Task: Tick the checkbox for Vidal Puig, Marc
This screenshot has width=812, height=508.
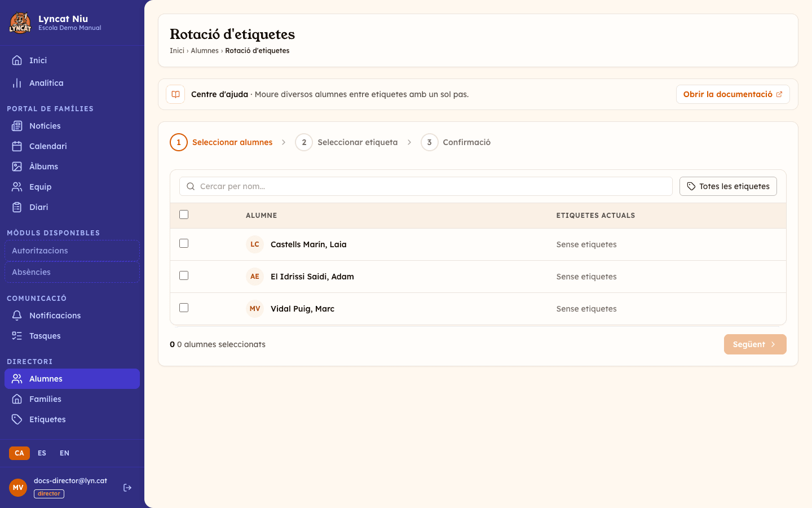Action: tap(184, 308)
